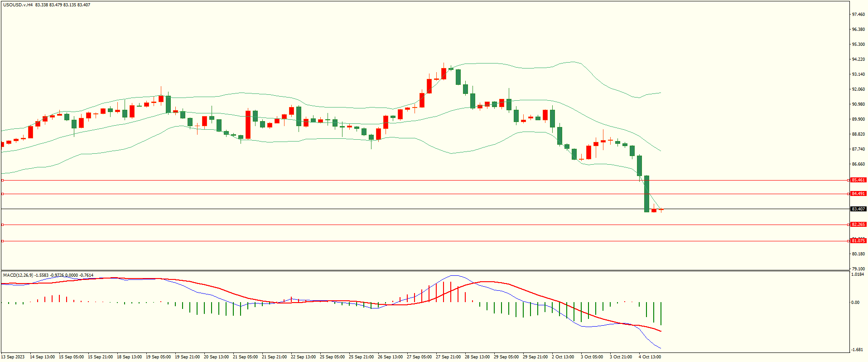This screenshot has height=362, width=868.
Task: Click the MACD scale value 1.0184
Action: (857, 274)
